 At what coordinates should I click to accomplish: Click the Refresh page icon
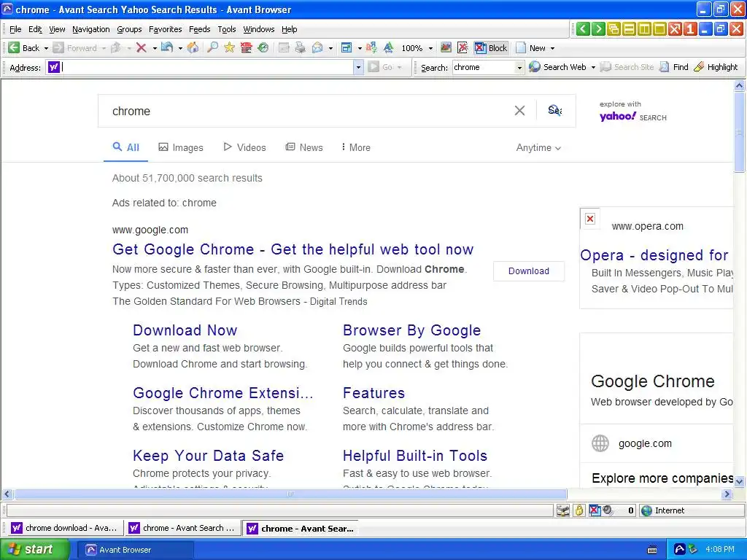tap(167, 47)
